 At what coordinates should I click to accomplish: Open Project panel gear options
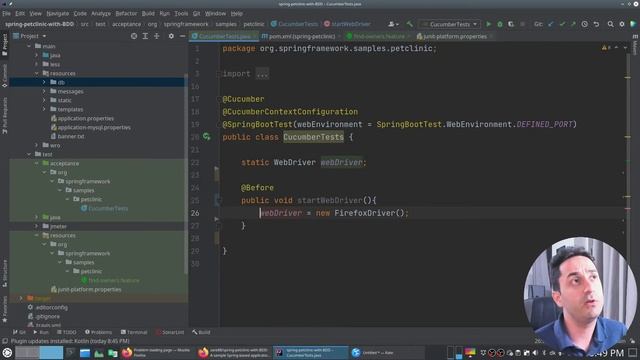coord(171,36)
